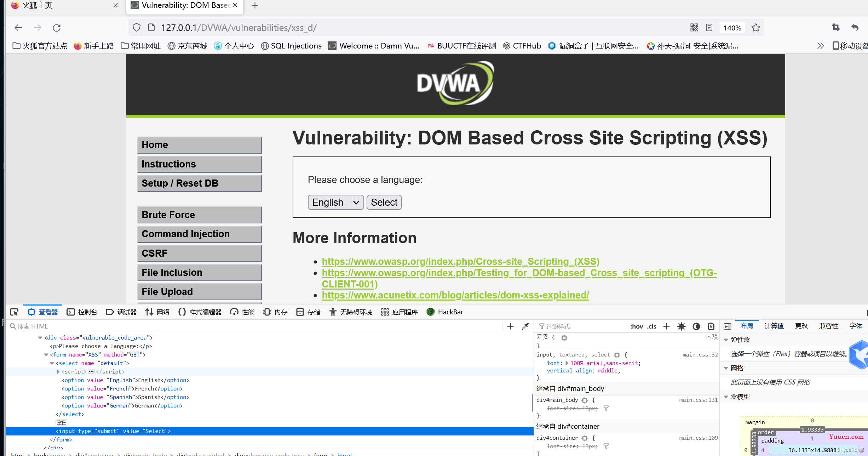
Task: Show more bookmarks chevron
Action: click(x=821, y=46)
